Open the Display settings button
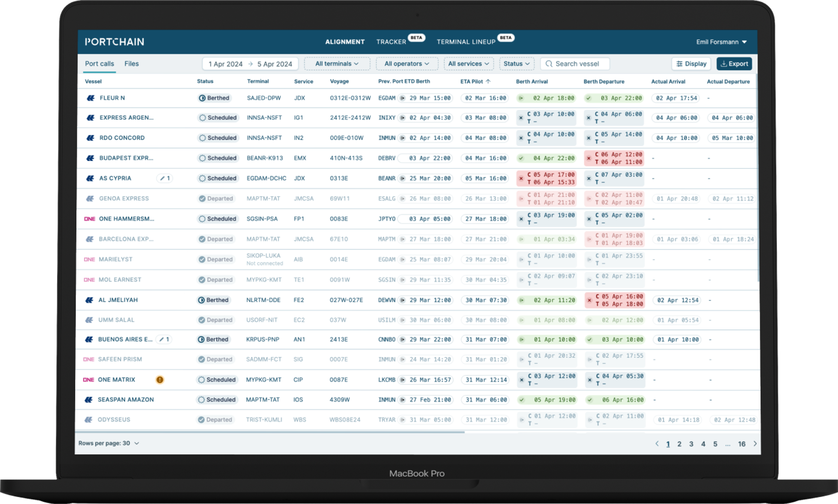 691,64
